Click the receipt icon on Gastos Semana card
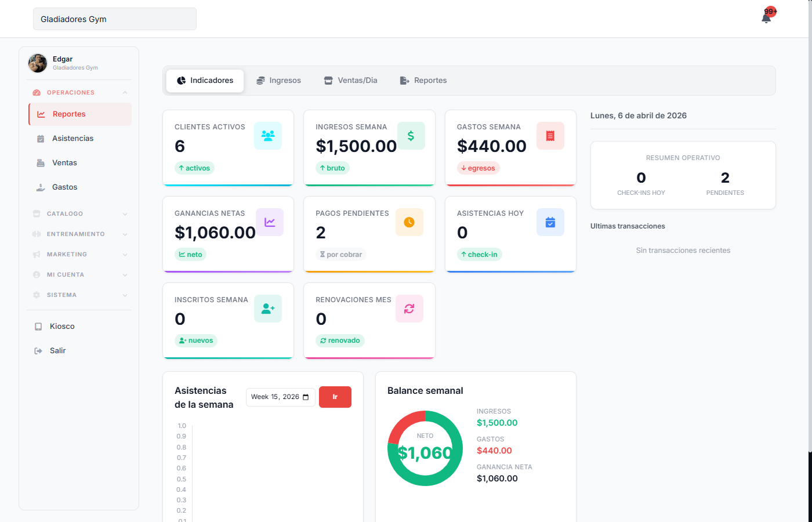812x522 pixels. coord(550,135)
